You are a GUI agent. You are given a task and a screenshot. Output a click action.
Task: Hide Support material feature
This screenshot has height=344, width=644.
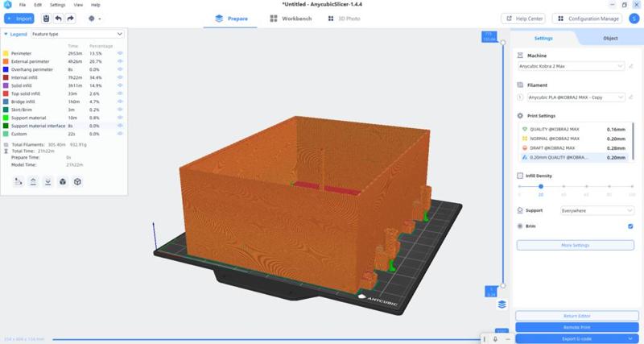[x=120, y=118]
